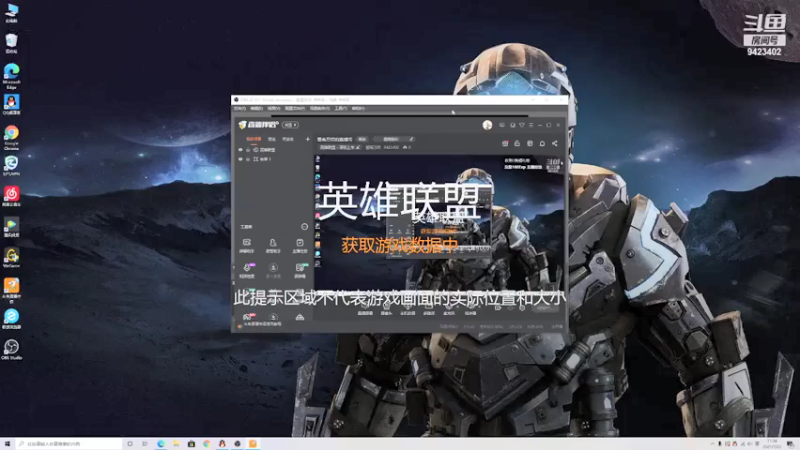Open toolbox tool with purple badge

(247, 270)
